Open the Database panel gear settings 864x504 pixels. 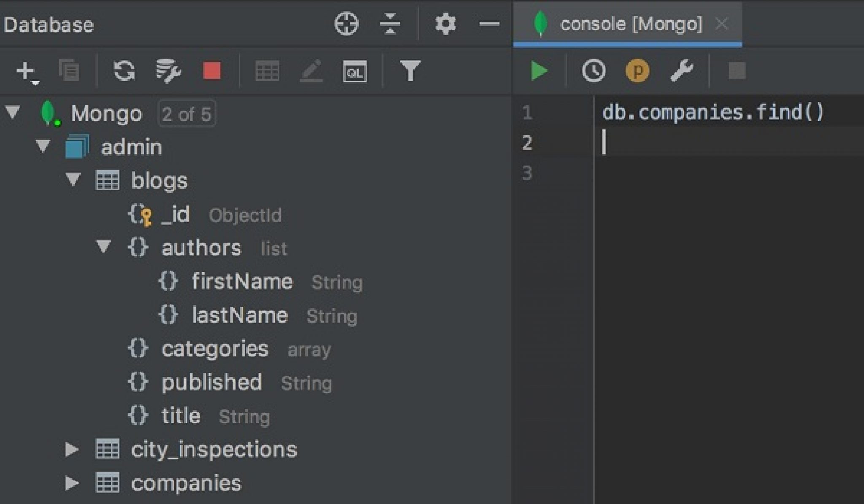445,24
